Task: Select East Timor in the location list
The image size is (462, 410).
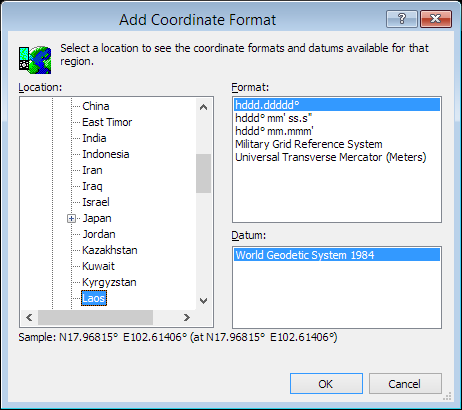Action: pos(107,122)
